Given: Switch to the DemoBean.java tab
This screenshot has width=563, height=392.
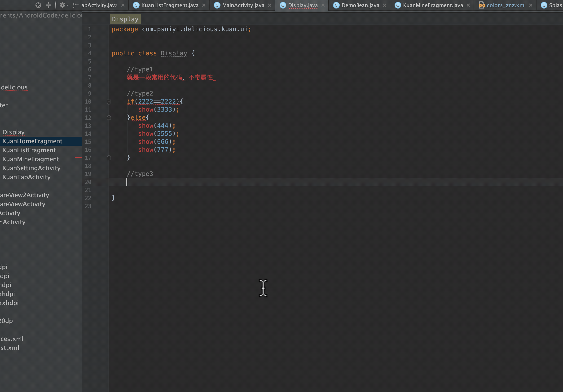Looking at the screenshot, I should tap(360, 5).
